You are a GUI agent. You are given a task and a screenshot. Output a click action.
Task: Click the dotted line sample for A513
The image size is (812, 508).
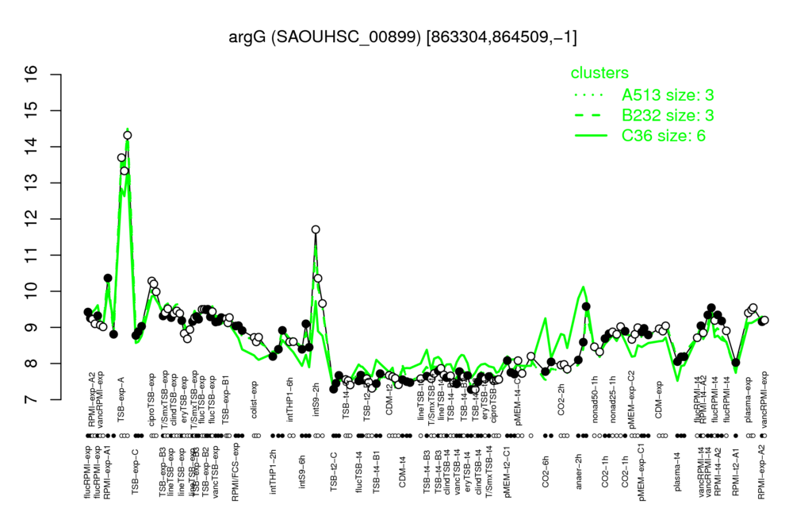click(x=590, y=95)
